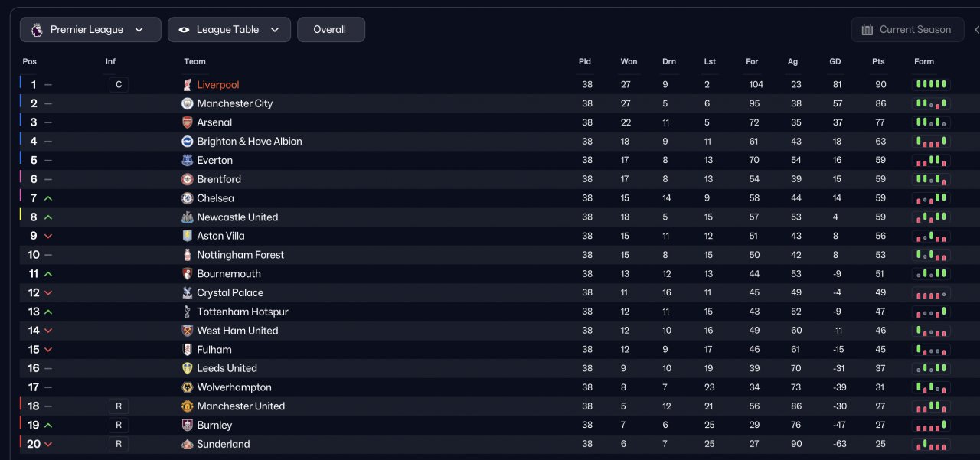Screen dimensions: 980x460
Task: Sort table by GD column header
Action: coord(835,62)
